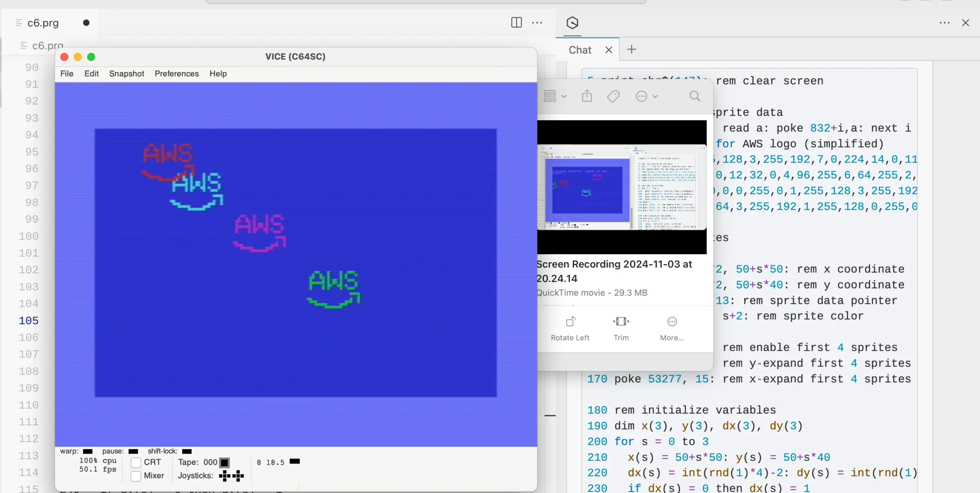This screenshot has height=493, width=980.
Task: Enable the CRT checkbox in VICE
Action: 136,462
